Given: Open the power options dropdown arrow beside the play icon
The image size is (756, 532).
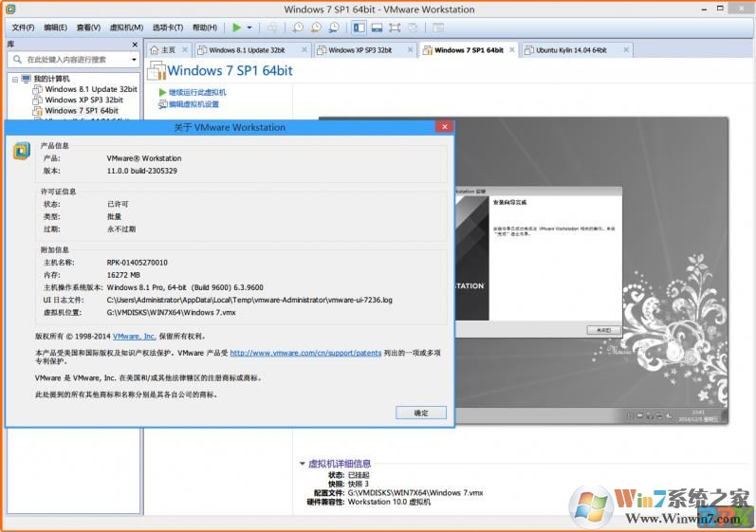Looking at the screenshot, I should click(249, 28).
